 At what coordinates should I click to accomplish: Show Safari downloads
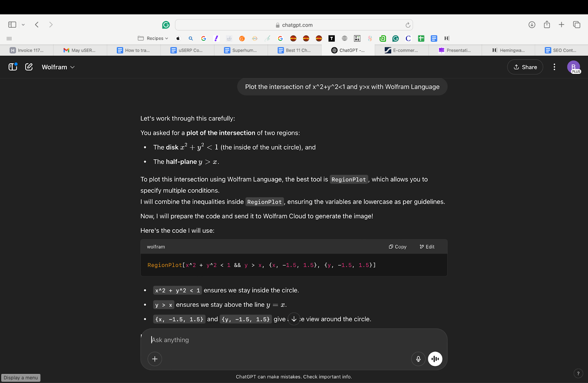532,25
